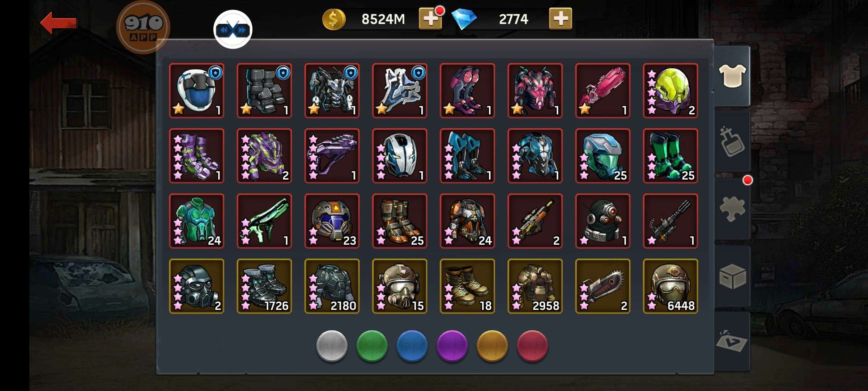The height and width of the screenshot is (391, 868).
Task: Select the white blue helmet with shield badge
Action: click(197, 91)
